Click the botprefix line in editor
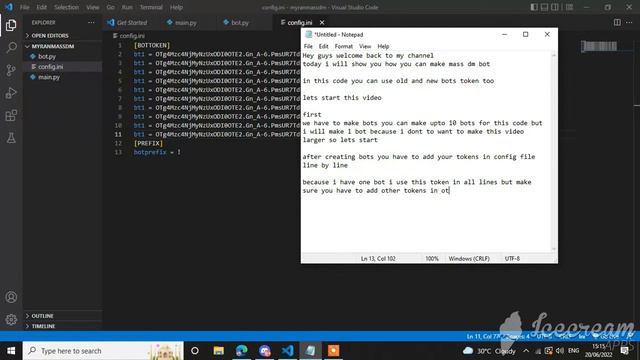Viewport: 640px width, 360px height. click(157, 152)
